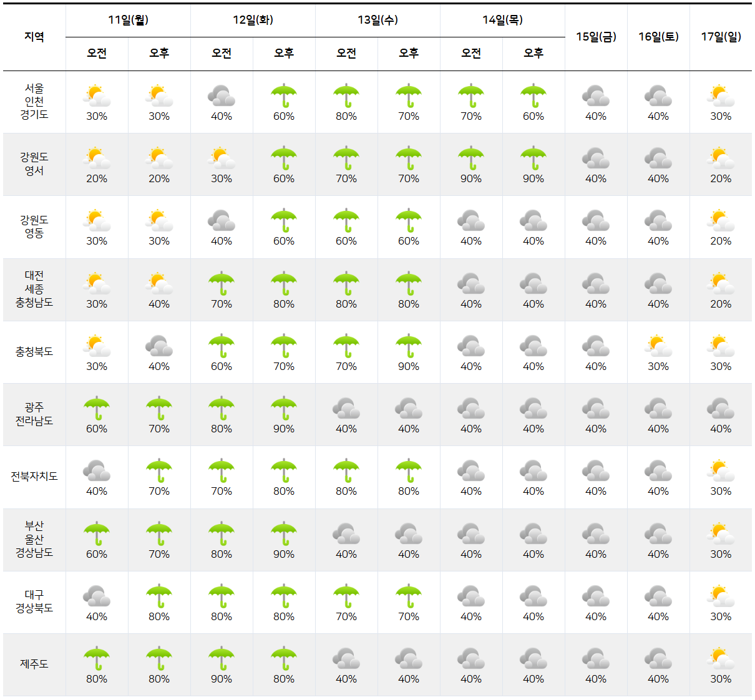
Task: Click the 충청북도 region label
Action: [x=34, y=352]
